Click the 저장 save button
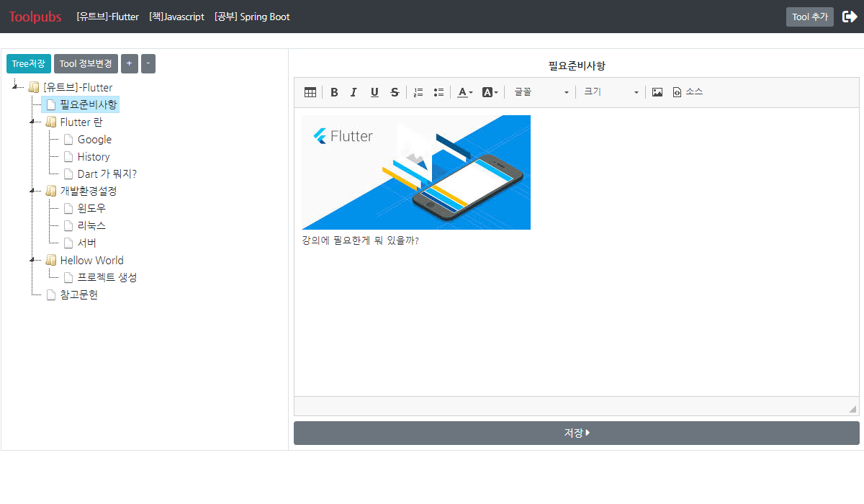Screen dimensions: 864x504 click(577, 433)
